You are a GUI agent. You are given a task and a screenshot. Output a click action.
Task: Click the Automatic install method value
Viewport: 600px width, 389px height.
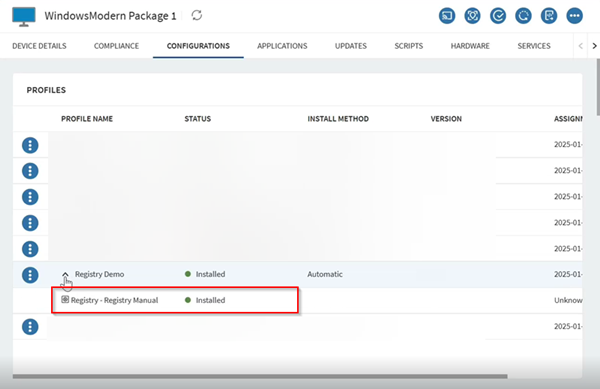(x=325, y=274)
